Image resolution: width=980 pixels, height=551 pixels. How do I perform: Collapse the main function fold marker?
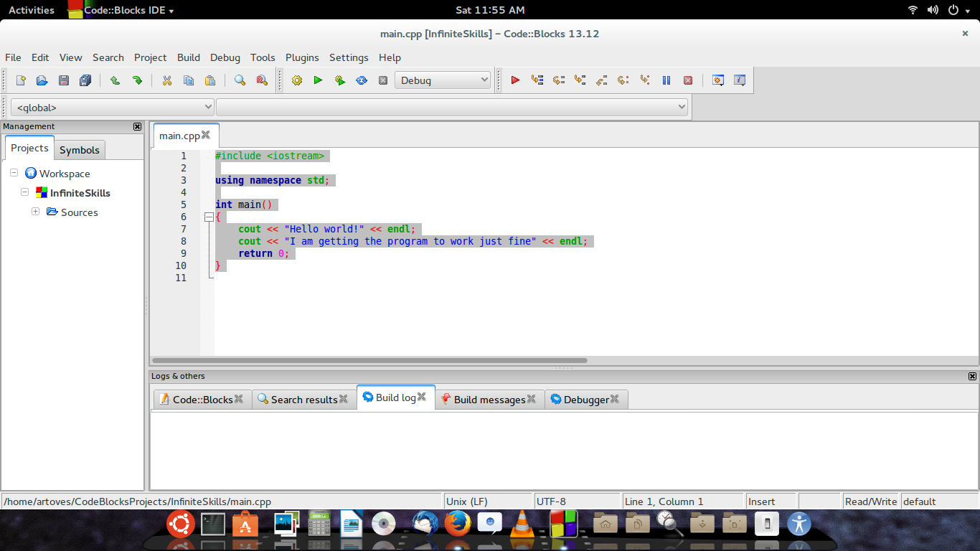[208, 217]
